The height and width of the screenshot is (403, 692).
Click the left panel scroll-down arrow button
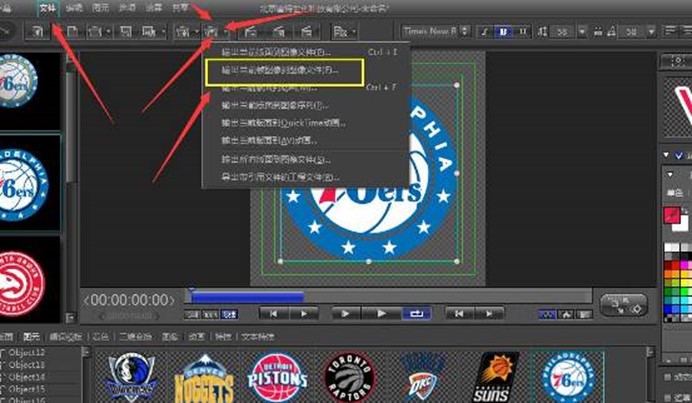[x=71, y=317]
